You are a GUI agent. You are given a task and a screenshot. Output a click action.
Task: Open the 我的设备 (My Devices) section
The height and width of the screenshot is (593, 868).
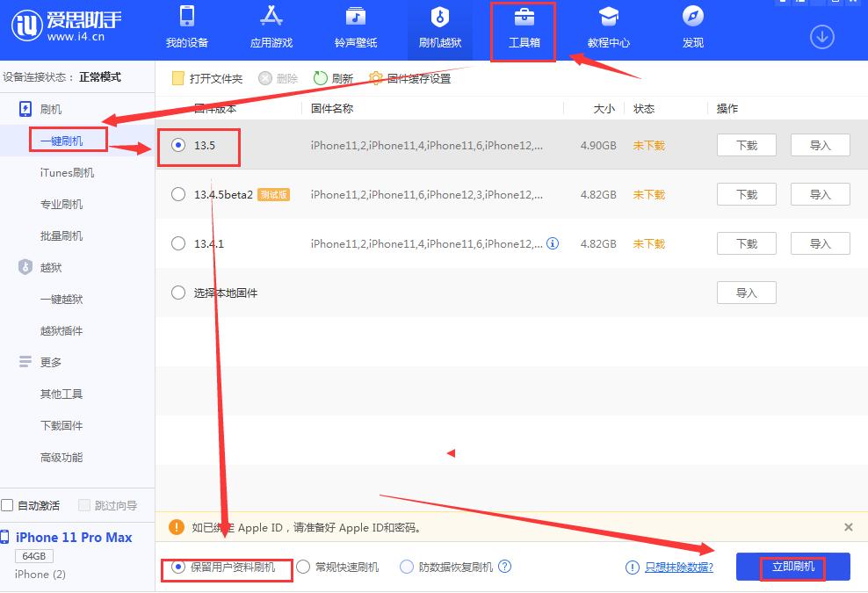[x=186, y=28]
